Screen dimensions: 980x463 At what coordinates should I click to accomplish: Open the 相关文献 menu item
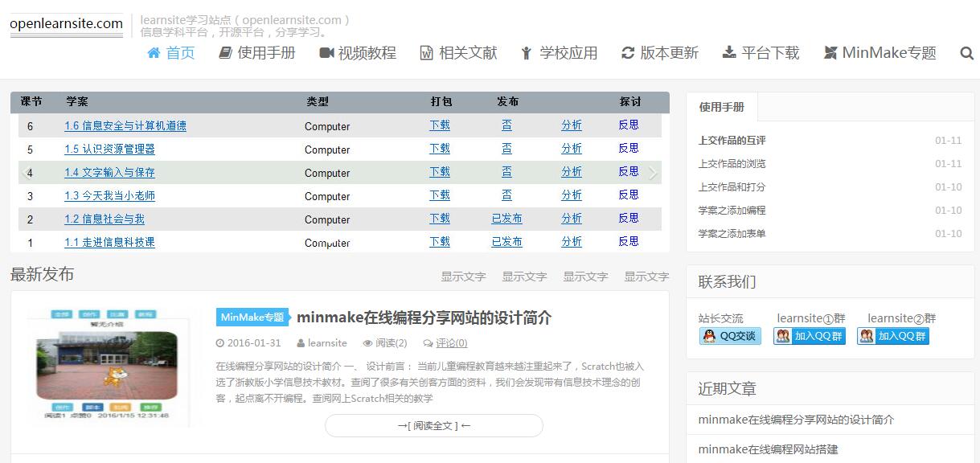[x=458, y=53]
